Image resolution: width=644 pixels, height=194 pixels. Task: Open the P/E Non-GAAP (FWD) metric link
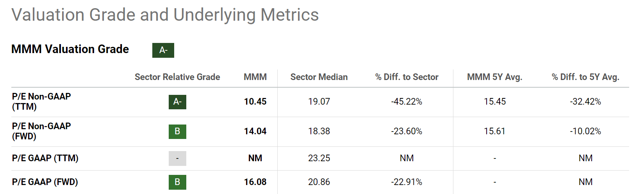click(41, 131)
